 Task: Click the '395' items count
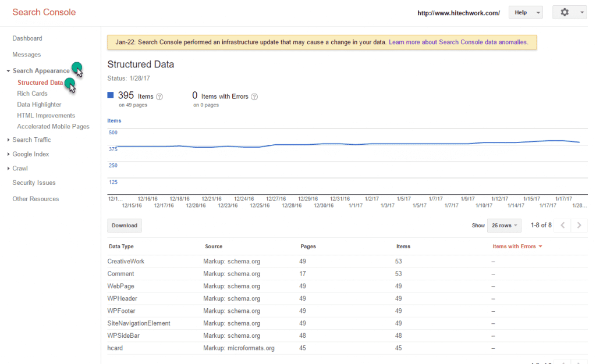pos(126,95)
